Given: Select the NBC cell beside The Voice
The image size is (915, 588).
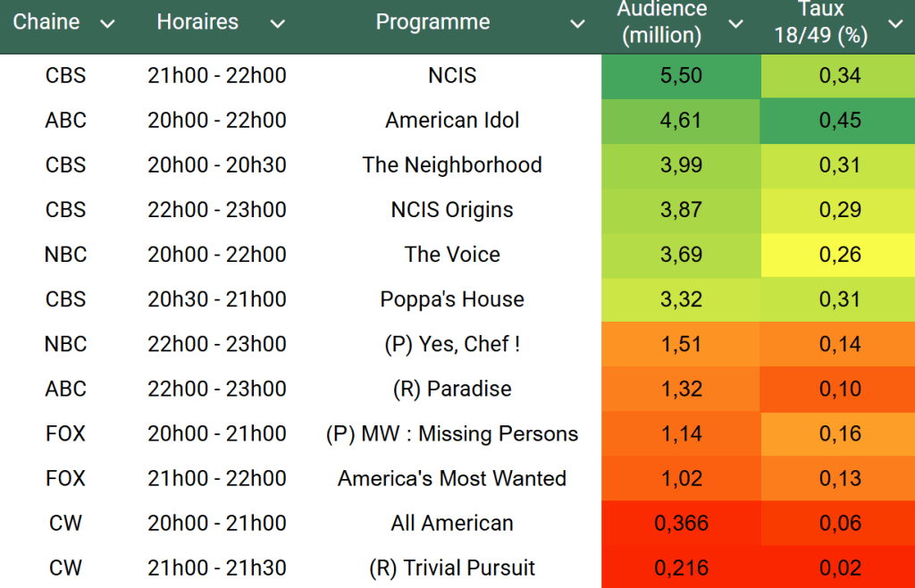Looking at the screenshot, I should [66, 255].
